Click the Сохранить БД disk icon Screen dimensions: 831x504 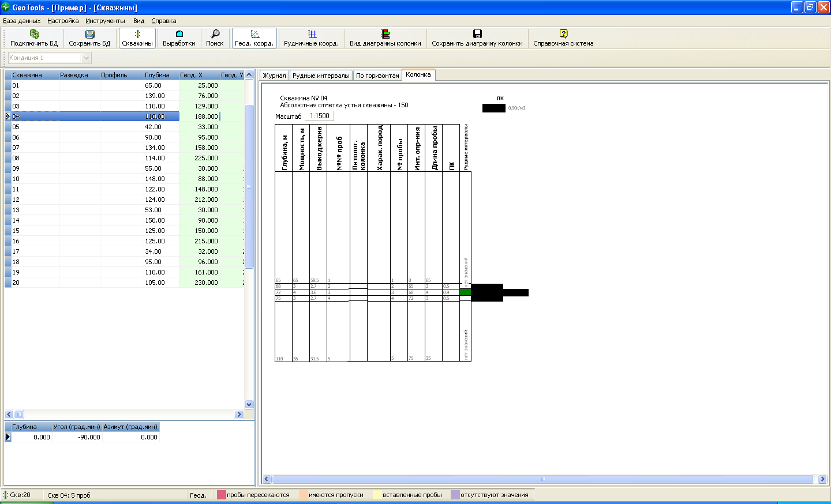tap(89, 34)
